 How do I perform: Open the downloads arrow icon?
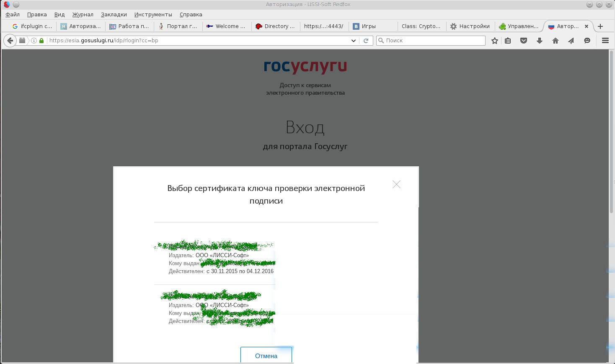[540, 41]
